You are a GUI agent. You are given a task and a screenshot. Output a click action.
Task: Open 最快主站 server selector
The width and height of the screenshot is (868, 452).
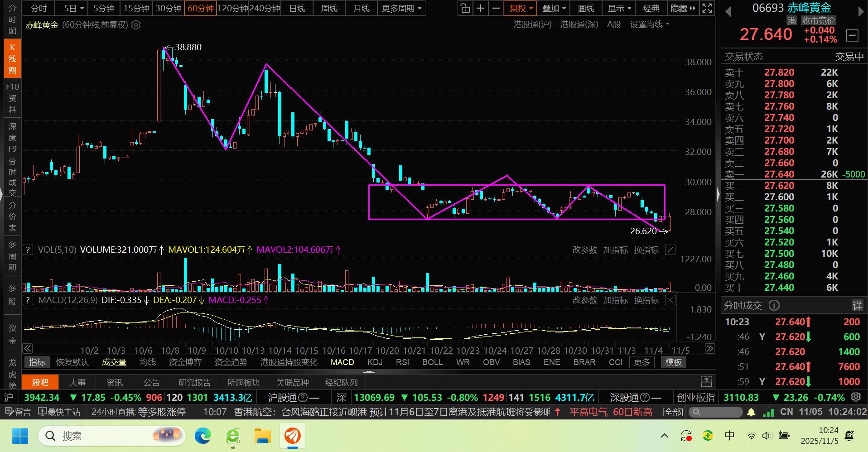pos(59,412)
